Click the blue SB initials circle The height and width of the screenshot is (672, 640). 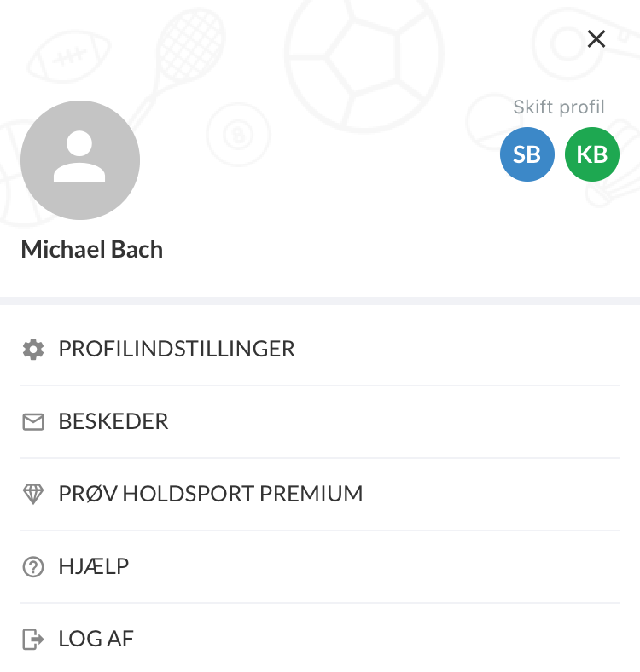pyautogui.click(x=527, y=154)
